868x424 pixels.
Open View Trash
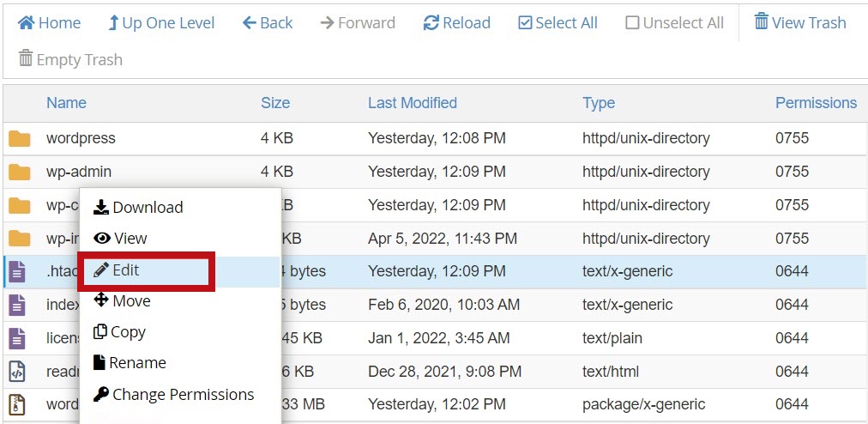coord(799,23)
